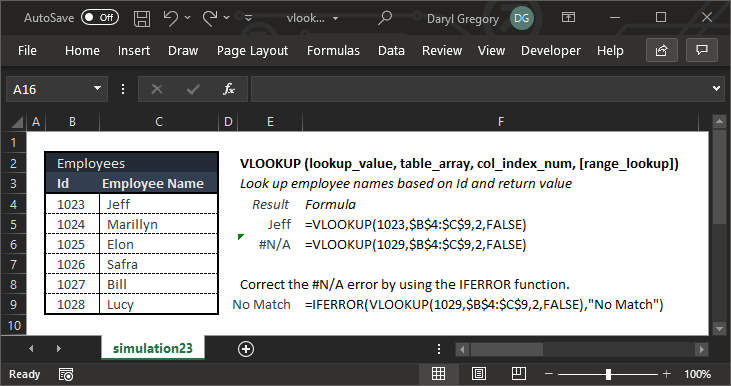The image size is (731, 386).
Task: Expand the formula bar chevron
Action: click(x=717, y=89)
